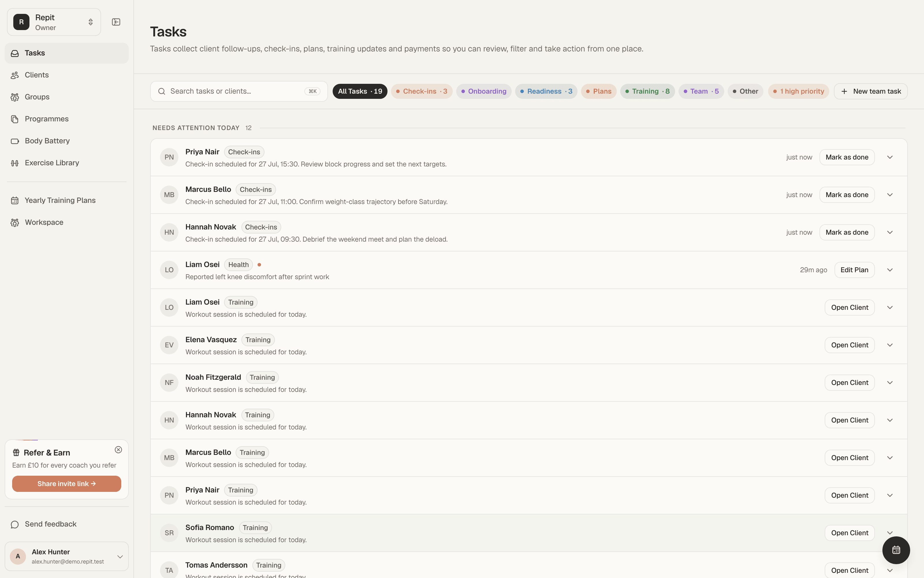Expand Elena Vasquez row chevron

click(890, 345)
